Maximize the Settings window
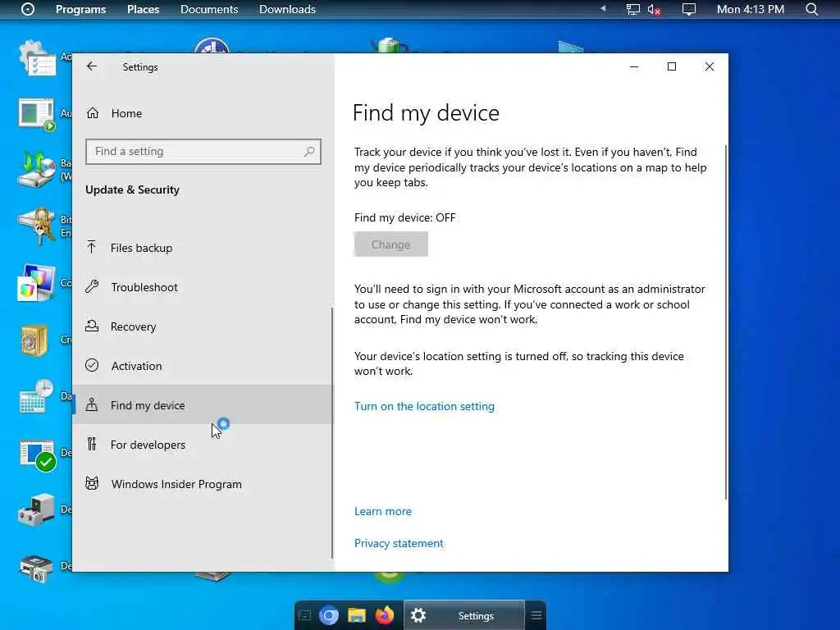Image resolution: width=840 pixels, height=630 pixels. click(x=672, y=66)
